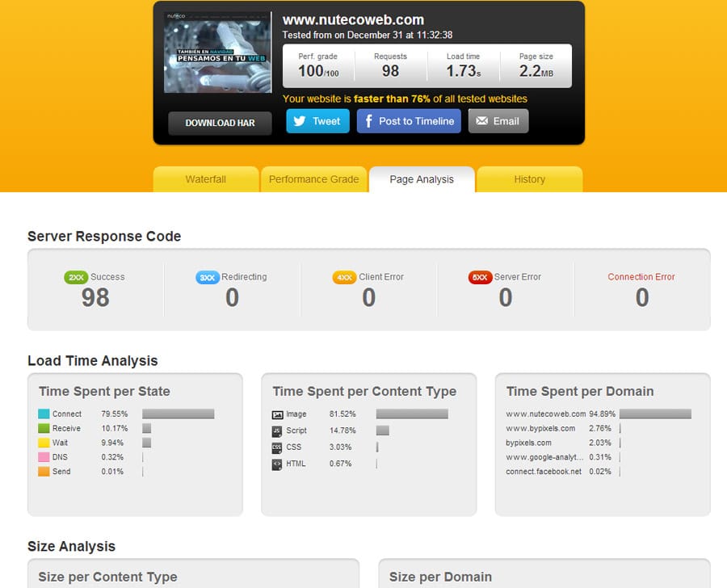
Task: Open the History tab
Action: [529, 179]
